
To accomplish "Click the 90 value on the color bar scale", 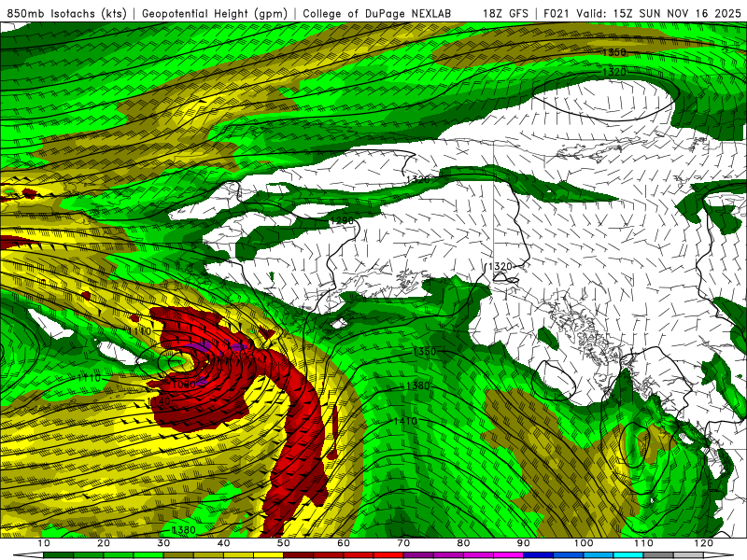I will click(x=523, y=543).
